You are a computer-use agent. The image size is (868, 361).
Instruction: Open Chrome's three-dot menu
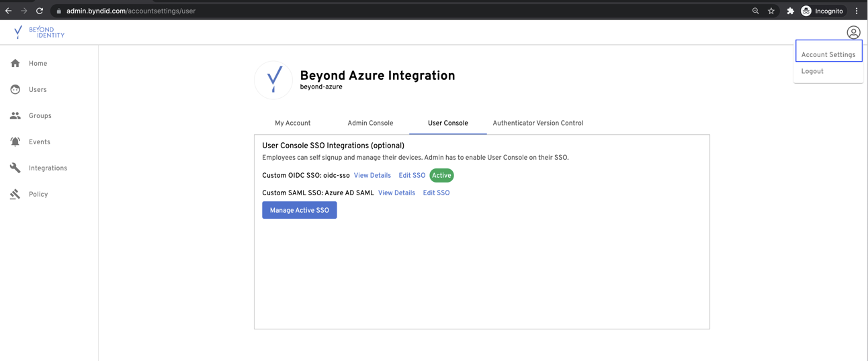(x=857, y=11)
